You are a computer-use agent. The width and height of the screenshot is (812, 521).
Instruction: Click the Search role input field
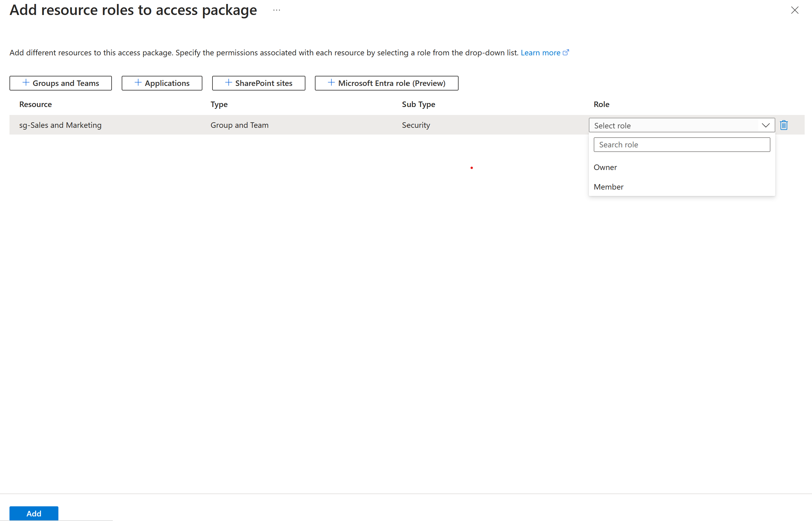tap(682, 144)
